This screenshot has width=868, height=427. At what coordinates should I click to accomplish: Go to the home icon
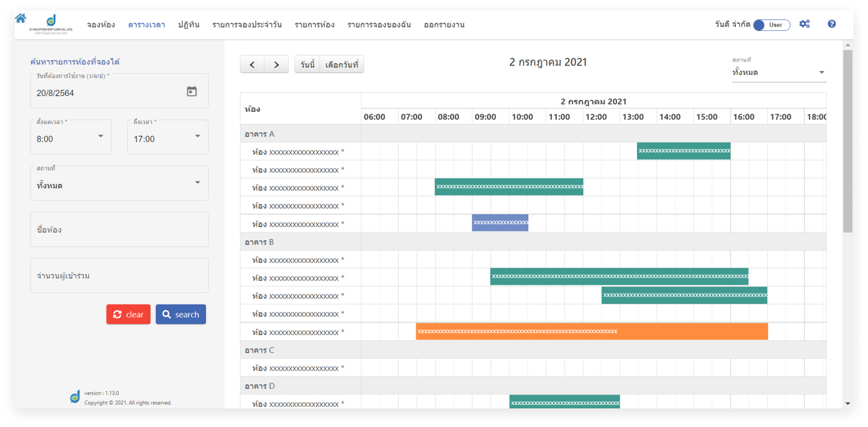pos(21,19)
